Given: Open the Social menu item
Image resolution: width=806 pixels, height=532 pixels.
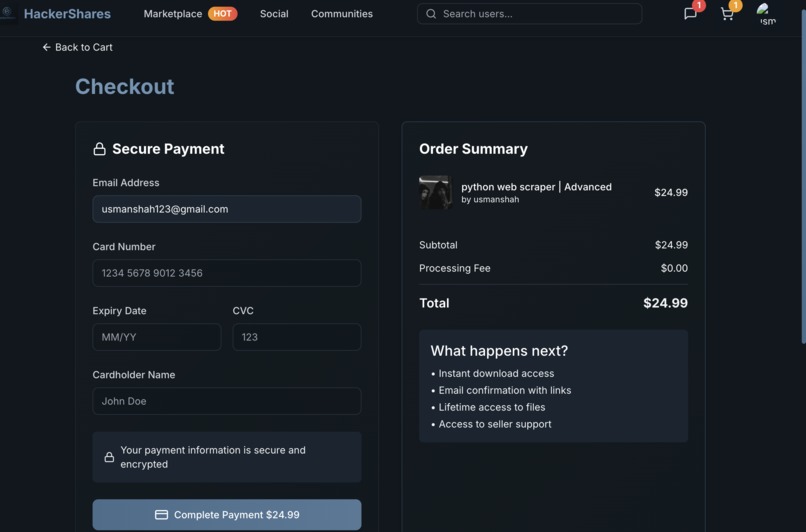Looking at the screenshot, I should pos(274,14).
